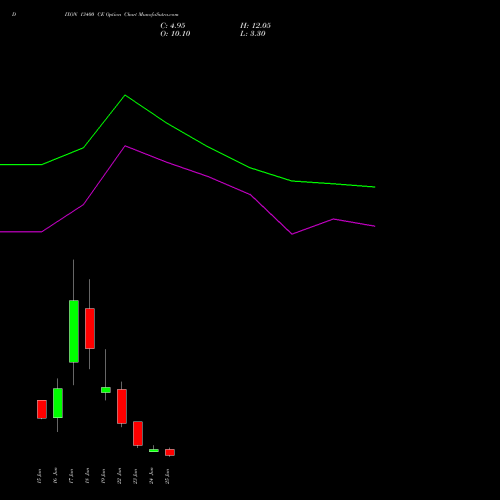Click the tall green candle for 17 Jun
This screenshot has height=500, width=500.
74,331
